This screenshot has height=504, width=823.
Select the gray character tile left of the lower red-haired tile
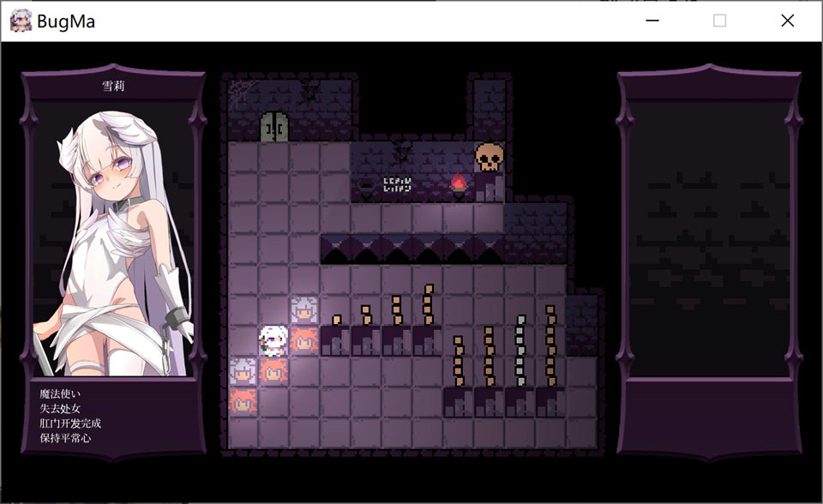(243, 371)
